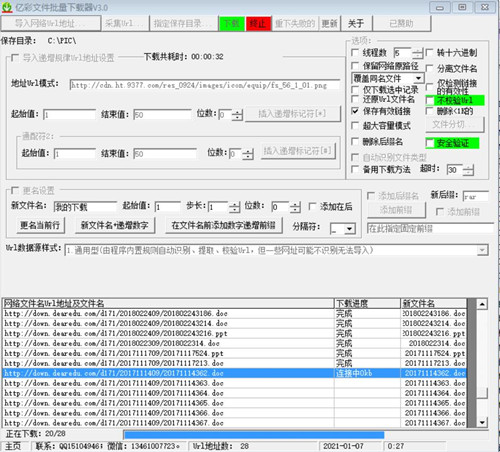Click the 已赞助 sponsored button
This screenshot has height=452, width=500.
401,24
